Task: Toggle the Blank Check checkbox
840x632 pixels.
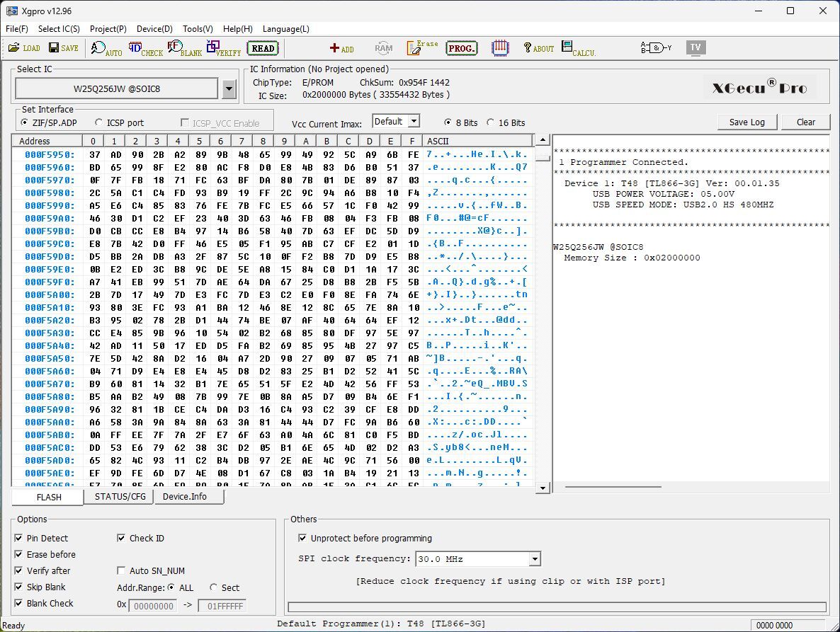Action: [18, 603]
